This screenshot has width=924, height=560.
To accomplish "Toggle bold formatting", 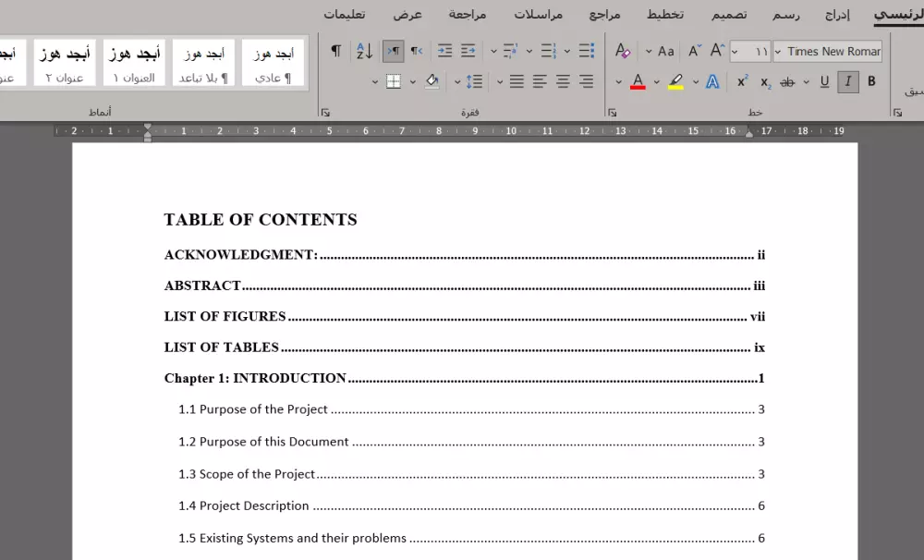I will pos(871,82).
